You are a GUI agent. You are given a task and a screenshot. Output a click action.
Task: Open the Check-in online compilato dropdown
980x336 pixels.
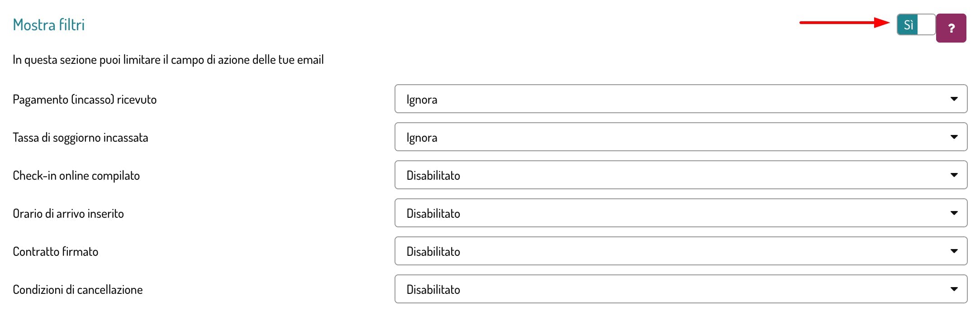680,175
